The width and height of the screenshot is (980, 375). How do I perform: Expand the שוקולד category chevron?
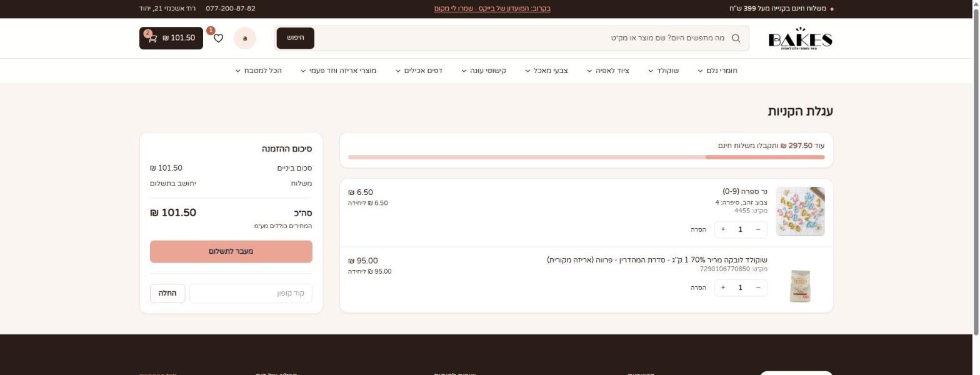point(651,71)
